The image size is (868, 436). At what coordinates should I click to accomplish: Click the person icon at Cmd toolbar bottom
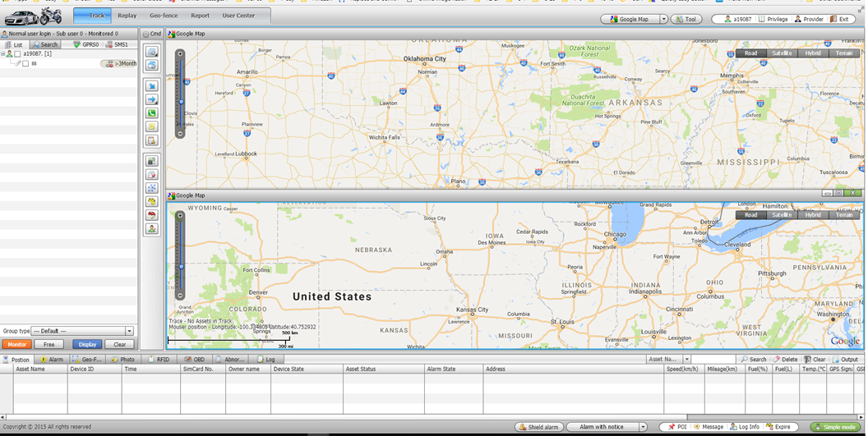tap(152, 228)
